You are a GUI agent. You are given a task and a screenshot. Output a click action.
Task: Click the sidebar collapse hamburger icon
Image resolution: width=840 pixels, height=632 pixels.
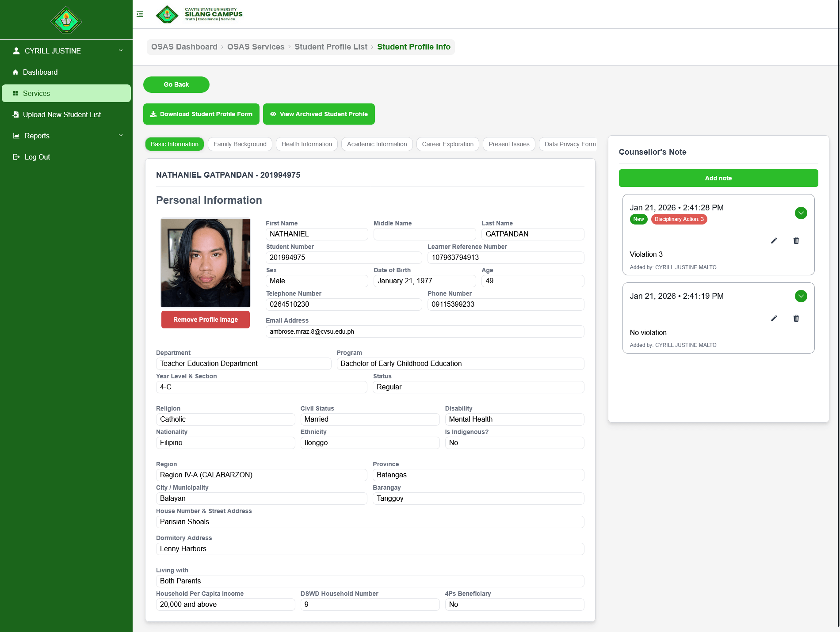[140, 14]
